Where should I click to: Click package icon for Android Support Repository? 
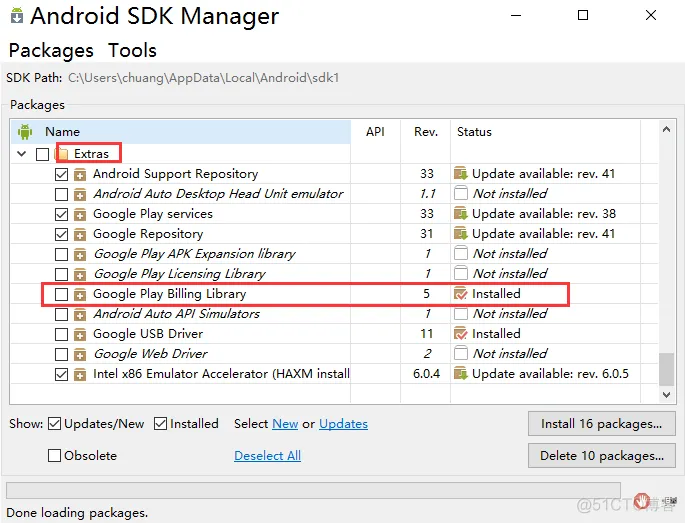coord(80,174)
